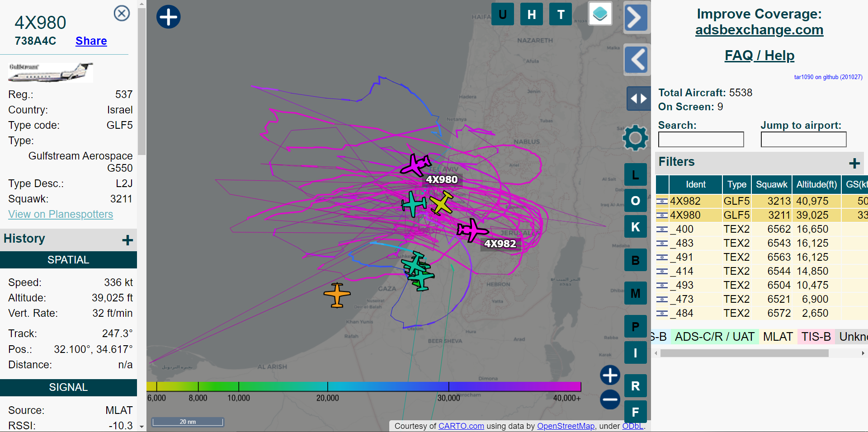The image size is (868, 432).
Task: Click the R map option button
Action: (635, 385)
